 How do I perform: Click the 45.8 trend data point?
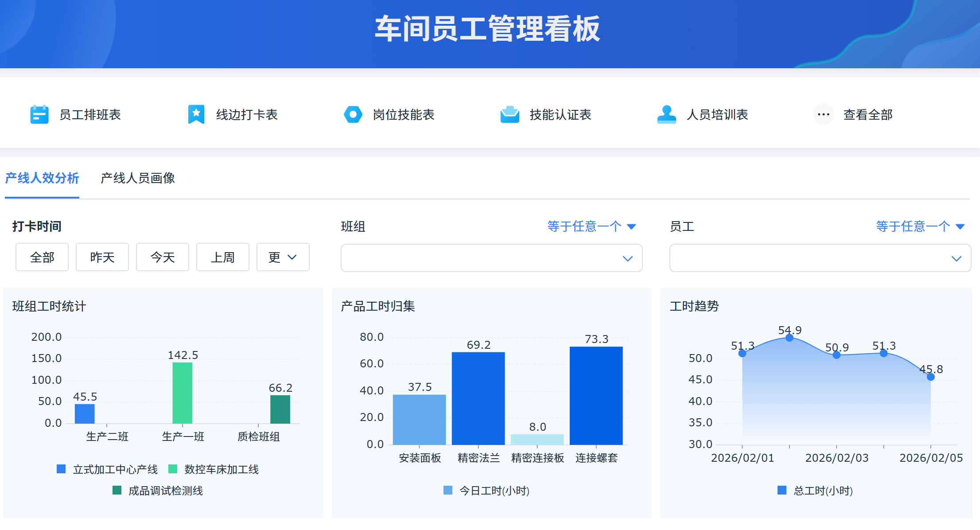(x=931, y=377)
